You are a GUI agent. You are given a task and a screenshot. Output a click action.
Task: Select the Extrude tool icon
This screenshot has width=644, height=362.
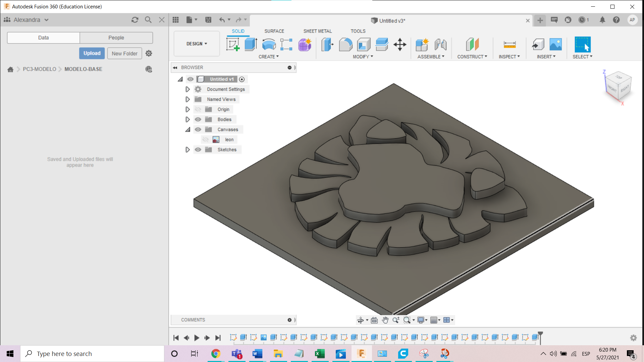[251, 44]
